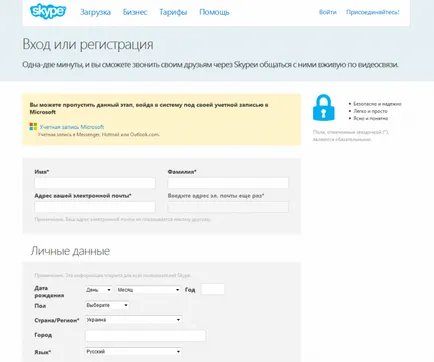This screenshot has width=434, height=362.
Task: Expand the Пол Выберите gender dropdown
Action: [107, 305]
